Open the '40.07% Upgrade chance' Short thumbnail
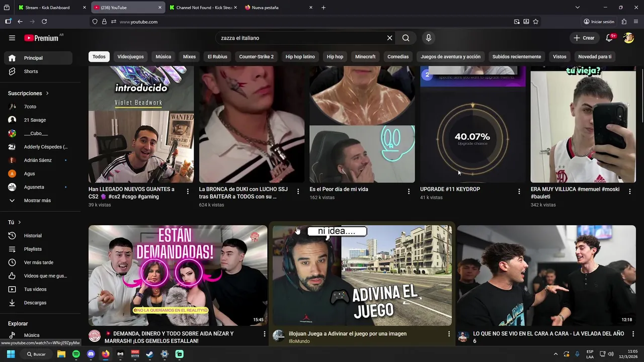 tap(473, 124)
